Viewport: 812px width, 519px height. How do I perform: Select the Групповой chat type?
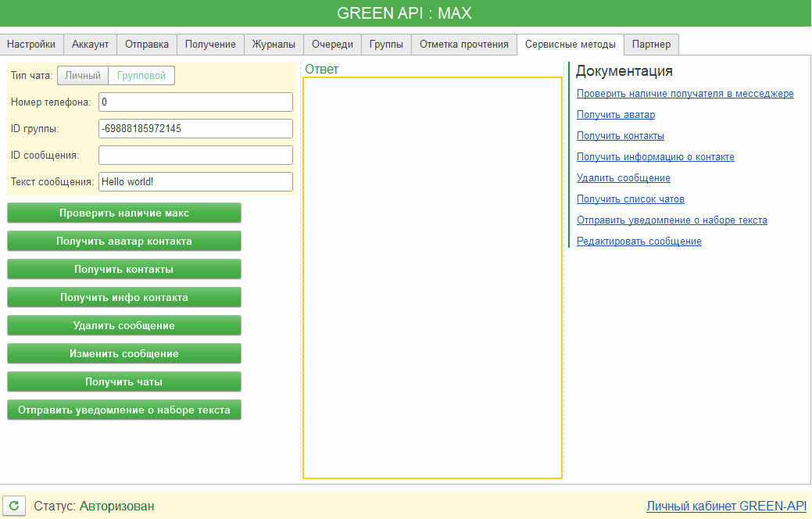141,76
